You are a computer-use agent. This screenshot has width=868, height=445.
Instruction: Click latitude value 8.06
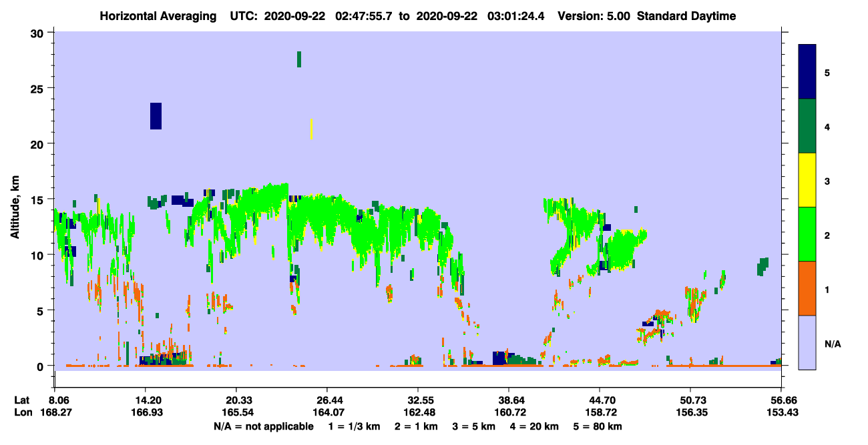point(58,400)
